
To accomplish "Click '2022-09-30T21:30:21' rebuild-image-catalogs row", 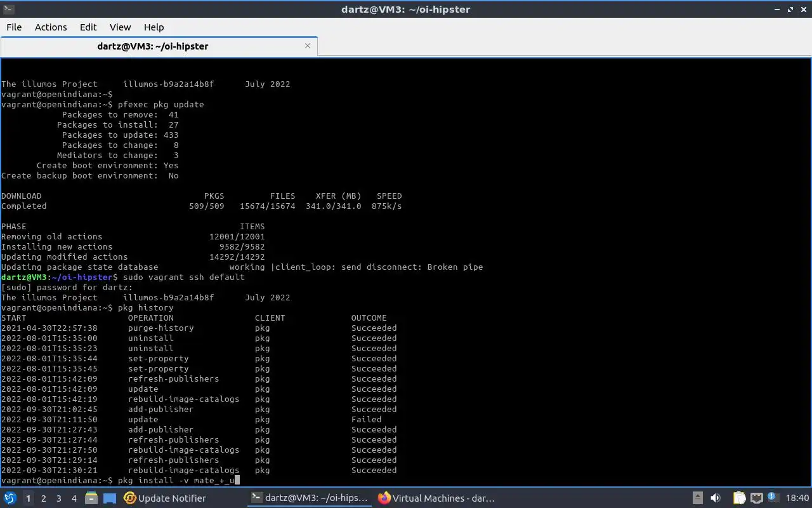I will pyautogui.click(x=199, y=470).
